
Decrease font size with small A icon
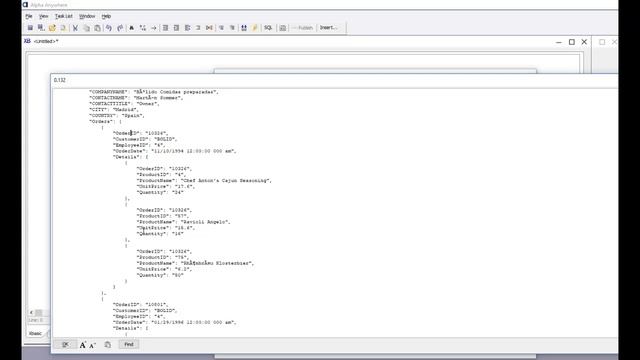pyautogui.click(x=92, y=345)
